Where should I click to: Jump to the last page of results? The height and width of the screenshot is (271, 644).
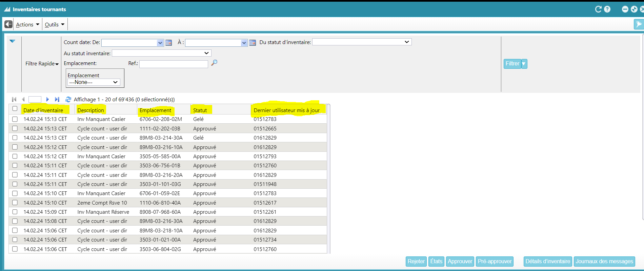(57, 99)
